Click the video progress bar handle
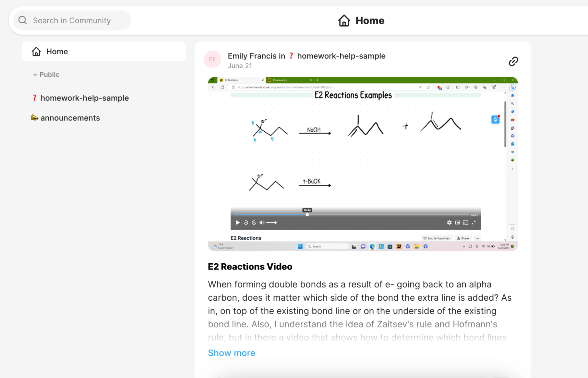Image resolution: width=588 pixels, height=378 pixels. (307, 215)
